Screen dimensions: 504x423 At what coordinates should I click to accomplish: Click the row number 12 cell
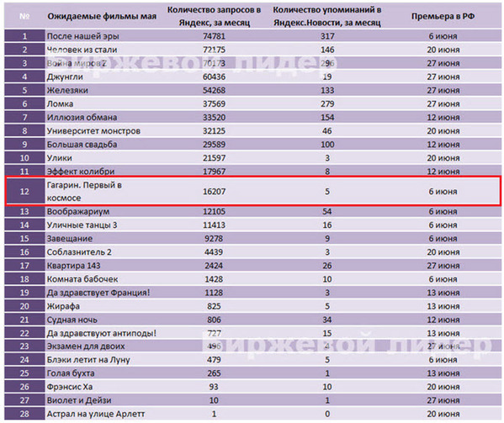pyautogui.click(x=24, y=192)
